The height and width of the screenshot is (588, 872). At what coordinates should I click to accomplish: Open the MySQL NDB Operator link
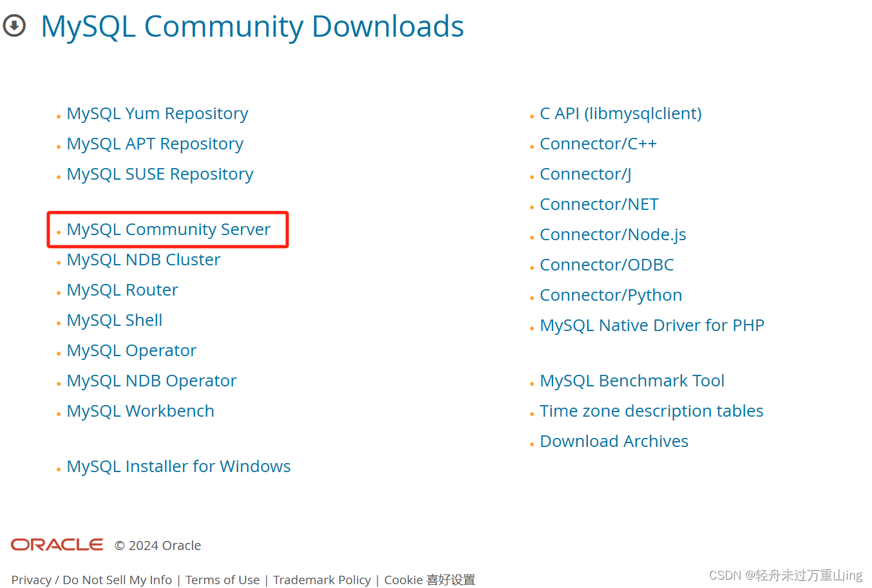click(x=151, y=381)
